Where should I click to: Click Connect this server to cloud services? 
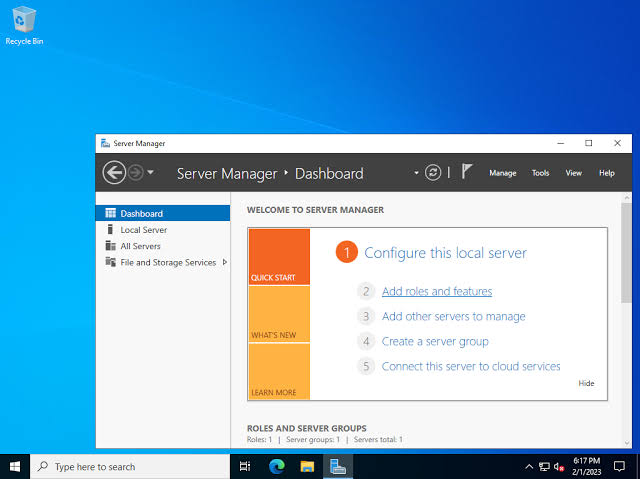(471, 366)
